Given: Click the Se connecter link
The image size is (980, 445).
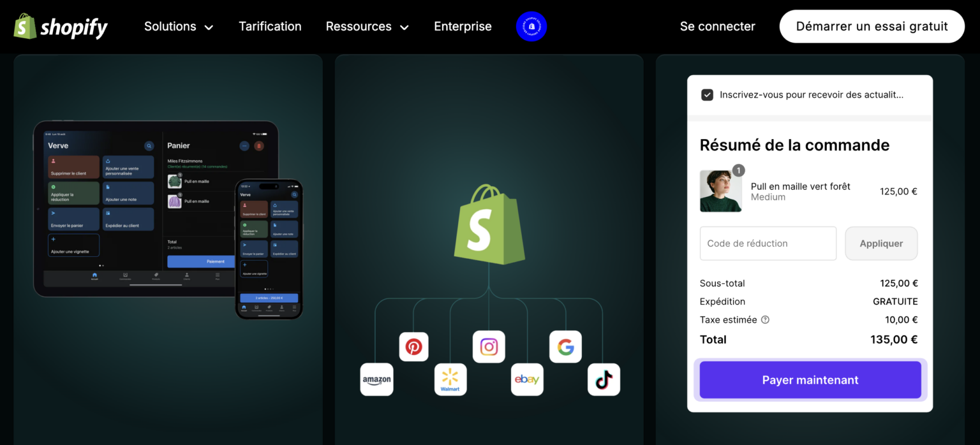Looking at the screenshot, I should (x=717, y=27).
